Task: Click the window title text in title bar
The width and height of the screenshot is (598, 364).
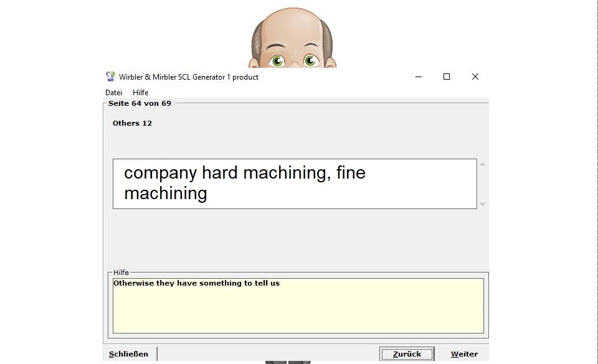Action: [x=189, y=77]
